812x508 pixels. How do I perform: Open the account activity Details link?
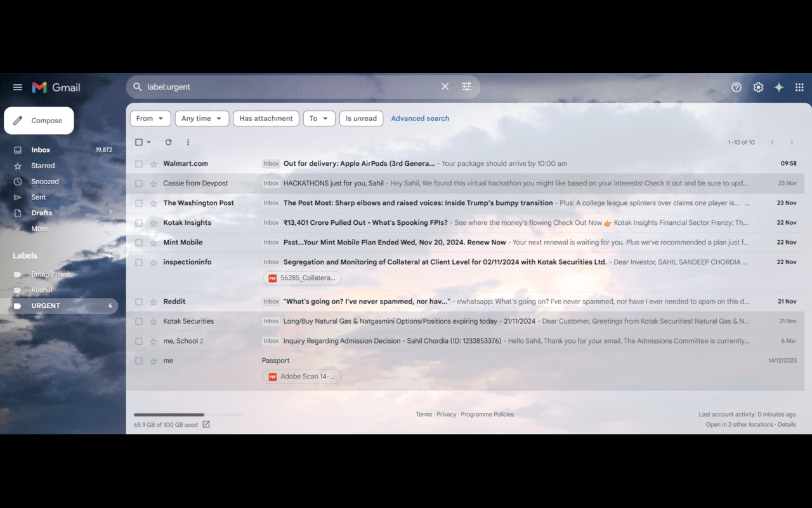click(787, 425)
